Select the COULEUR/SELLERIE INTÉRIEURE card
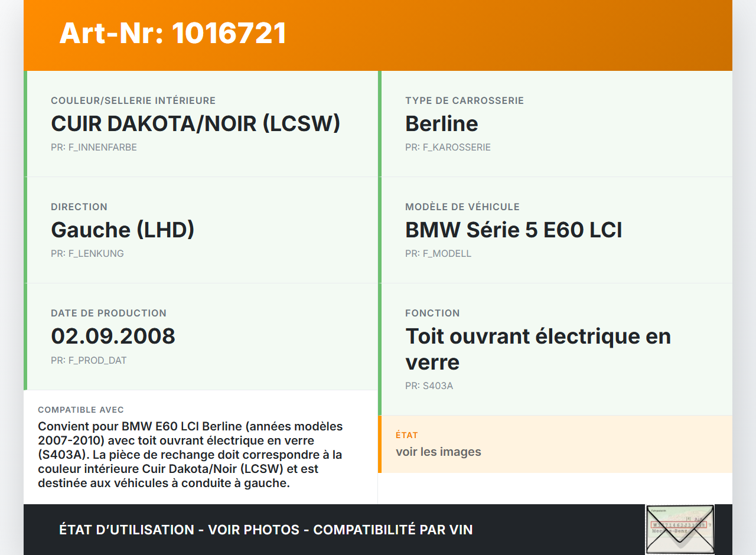Image resolution: width=756 pixels, height=555 pixels. (x=201, y=124)
